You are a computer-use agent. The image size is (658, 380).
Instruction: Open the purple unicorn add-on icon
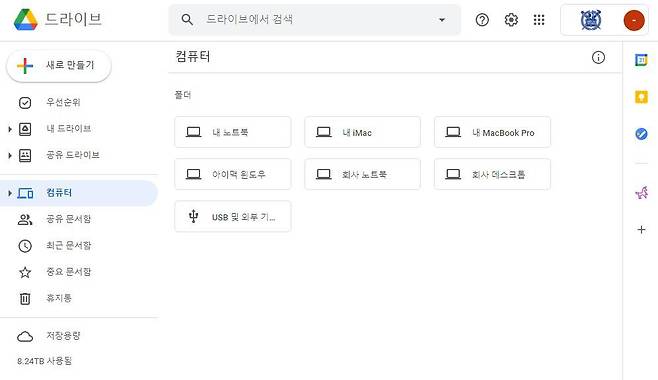641,193
